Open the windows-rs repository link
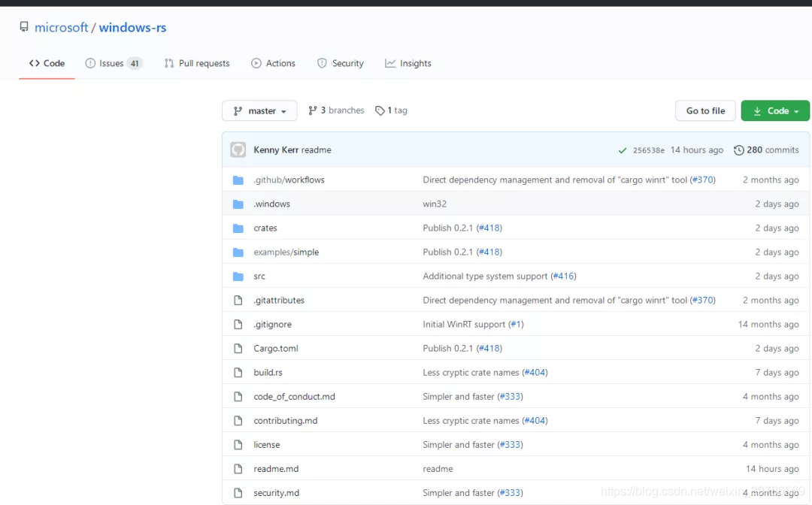 click(x=132, y=27)
